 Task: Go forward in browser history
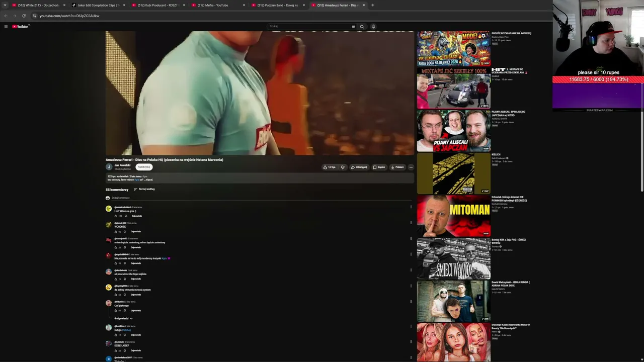click(15, 16)
